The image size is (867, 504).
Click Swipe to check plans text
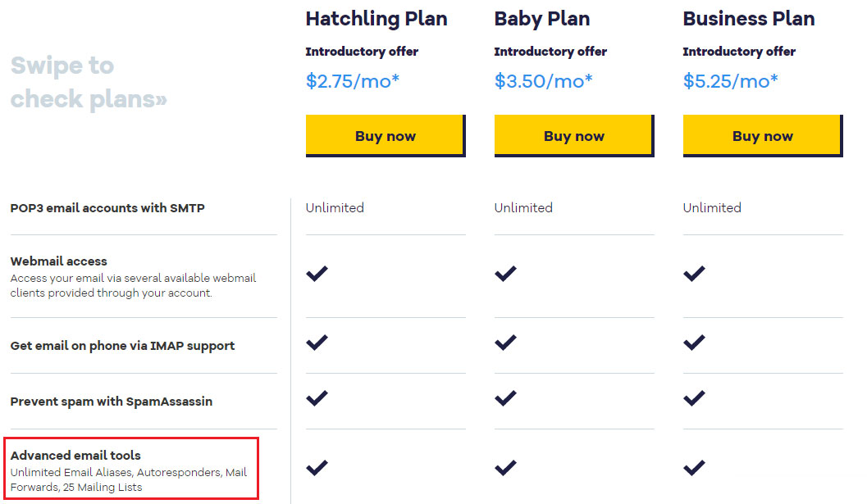[x=89, y=82]
